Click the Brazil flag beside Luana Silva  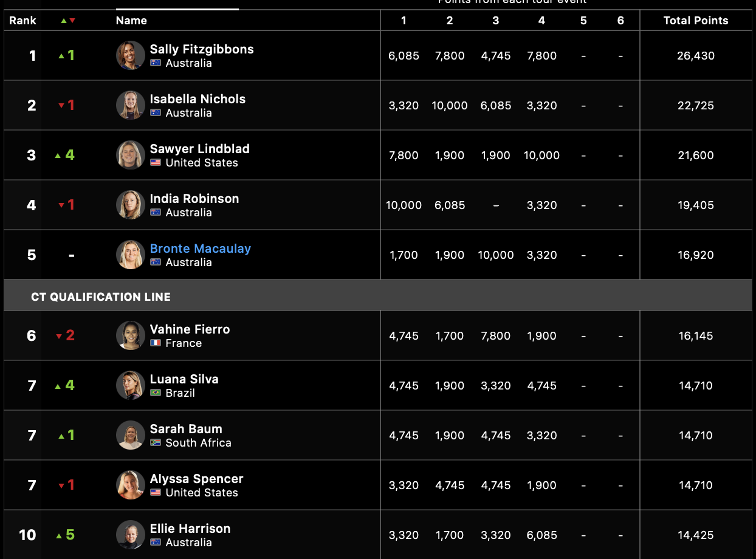(x=156, y=393)
